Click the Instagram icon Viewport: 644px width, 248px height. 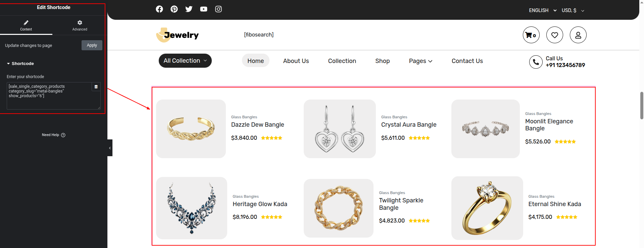tap(218, 9)
